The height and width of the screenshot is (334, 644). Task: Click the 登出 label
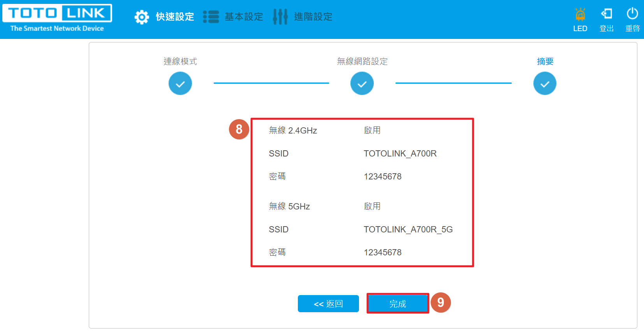click(x=607, y=28)
